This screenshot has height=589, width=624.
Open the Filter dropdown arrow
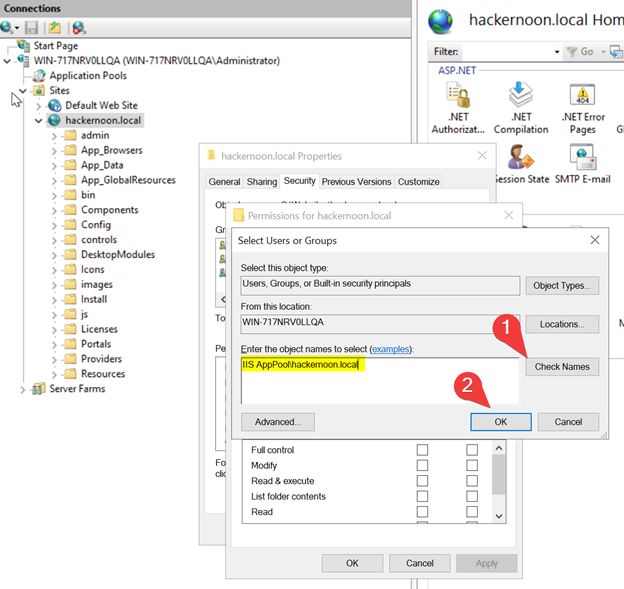pyautogui.click(x=557, y=52)
